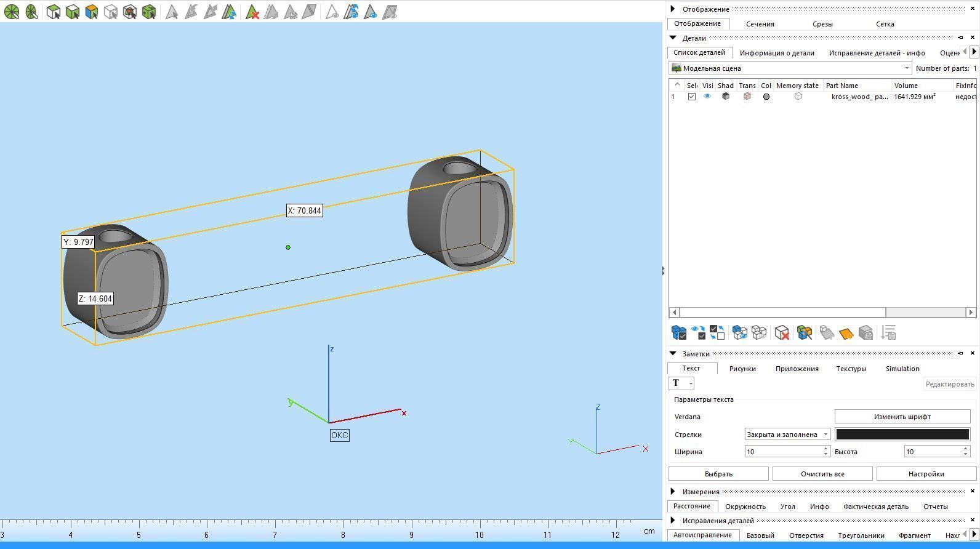Image resolution: width=980 pixels, height=549 pixels.
Task: Open the Исправление деталей - инфо tab
Action: click(x=877, y=53)
